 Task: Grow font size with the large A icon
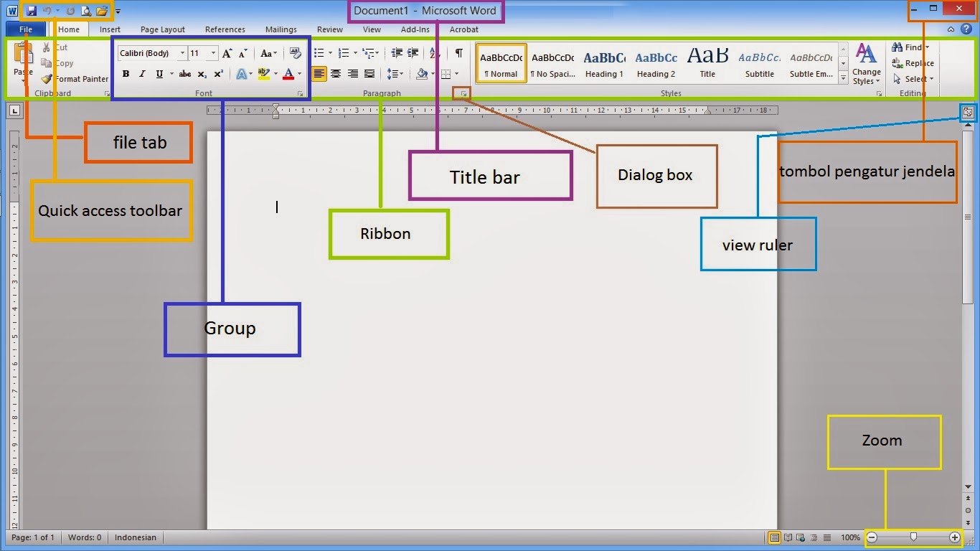(227, 53)
